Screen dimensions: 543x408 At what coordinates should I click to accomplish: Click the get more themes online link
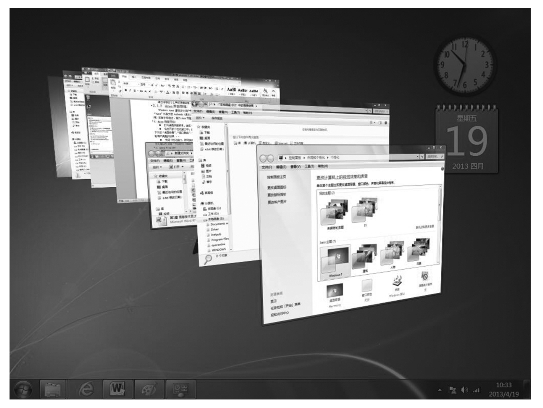425,227
